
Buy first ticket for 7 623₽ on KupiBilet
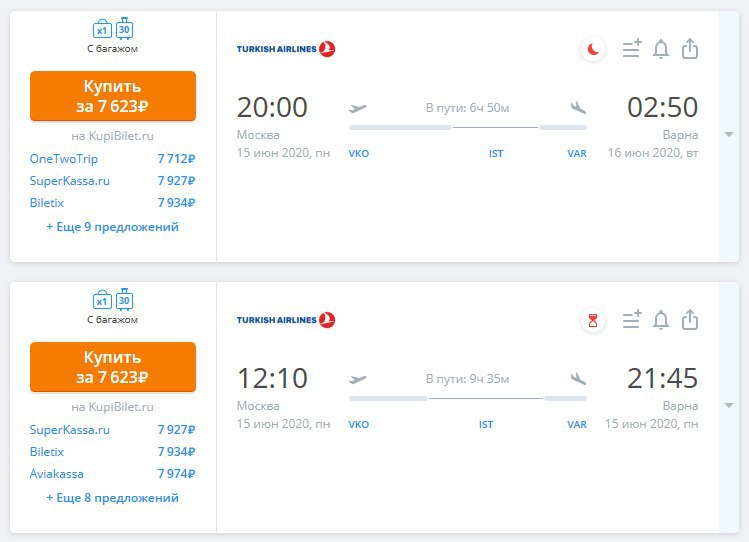(113, 96)
